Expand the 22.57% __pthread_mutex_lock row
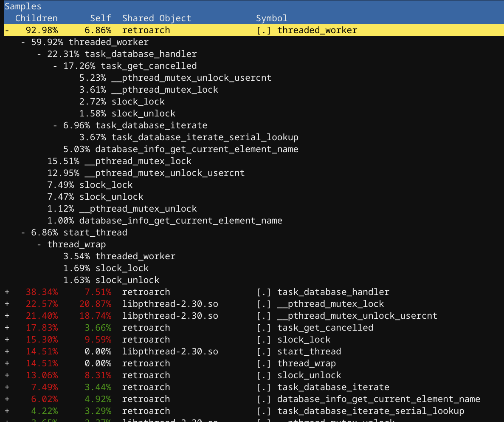Screen dimensions: 504x422 [7, 304]
